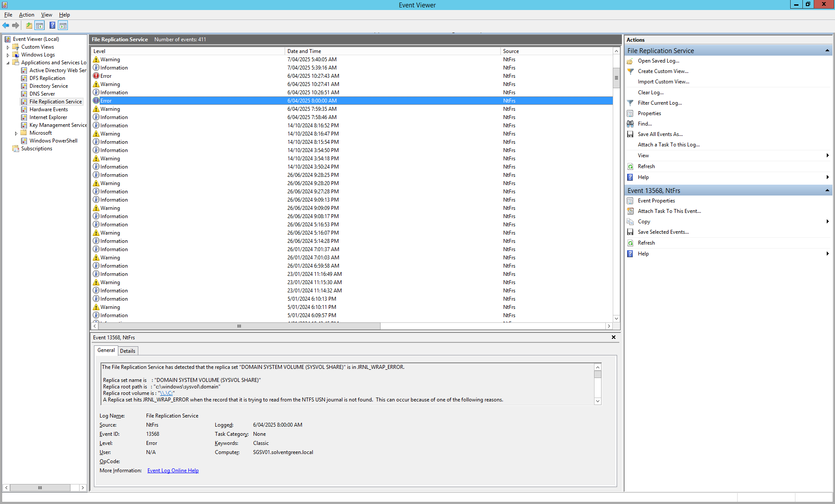The image size is (835, 504).
Task: Click the Up one level folder icon
Action: click(x=29, y=26)
